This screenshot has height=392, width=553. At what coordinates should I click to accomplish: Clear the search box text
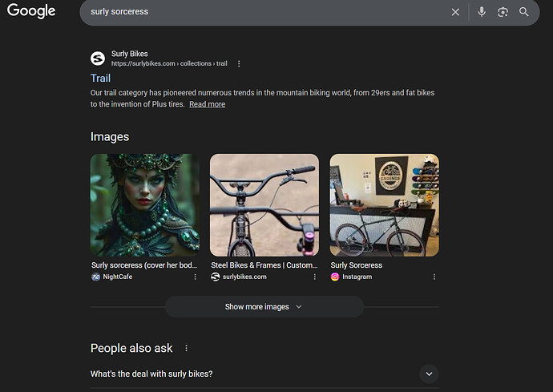tap(455, 12)
